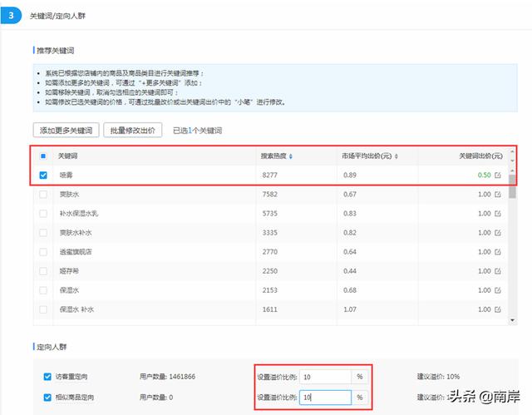Image resolution: width=532 pixels, height=415 pixels.
Task: Click the 建议溢价: 10% text for 访客重定向
Action: [x=438, y=377]
